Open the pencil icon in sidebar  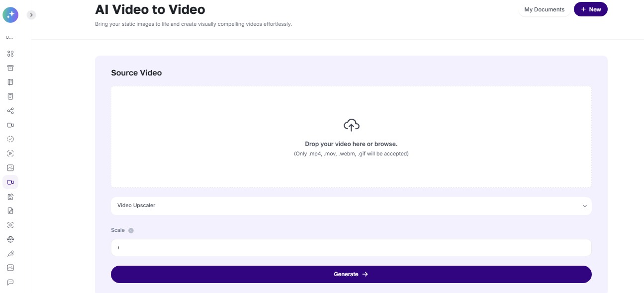pyautogui.click(x=10, y=254)
